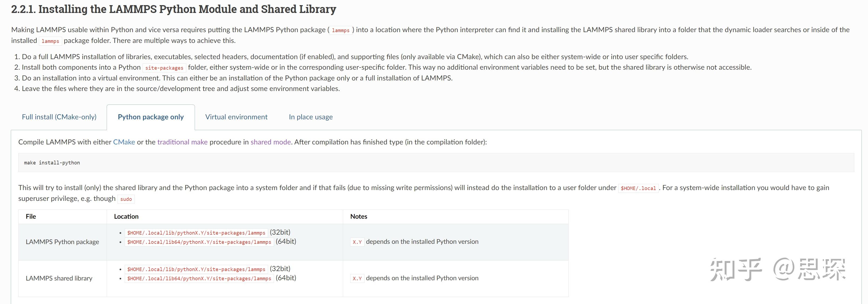Click the Notes table column header
The height and width of the screenshot is (304, 868).
coord(359,217)
